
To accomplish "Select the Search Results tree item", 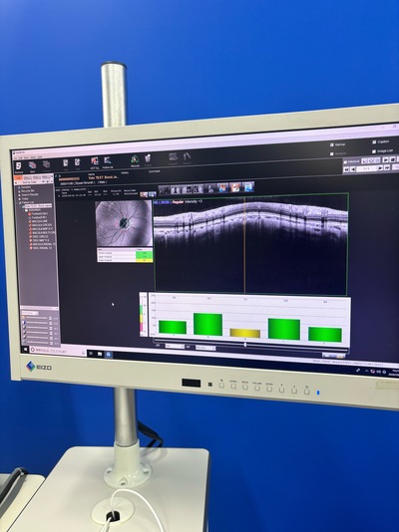I will [x=30, y=194].
